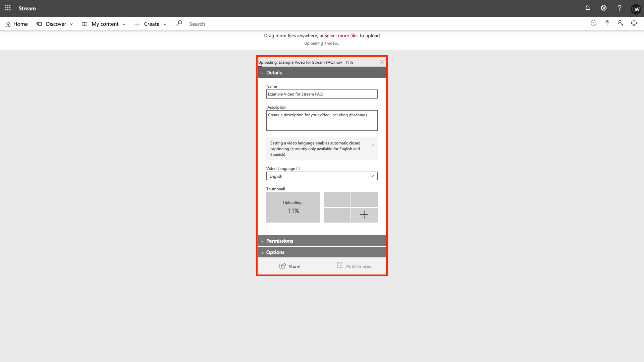Click the invite people icon
This screenshot has height=362, width=644.
coord(620,23)
